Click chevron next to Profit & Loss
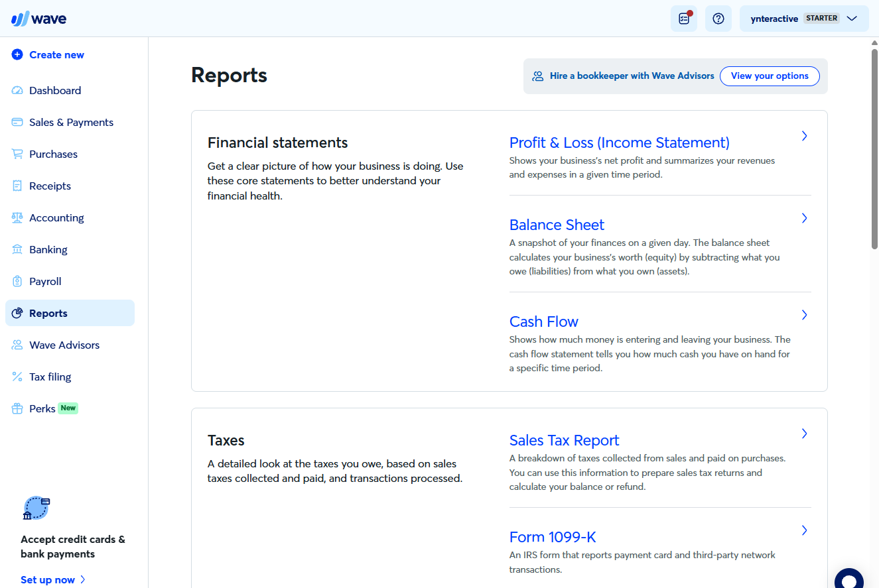This screenshot has height=588, width=879. [804, 136]
